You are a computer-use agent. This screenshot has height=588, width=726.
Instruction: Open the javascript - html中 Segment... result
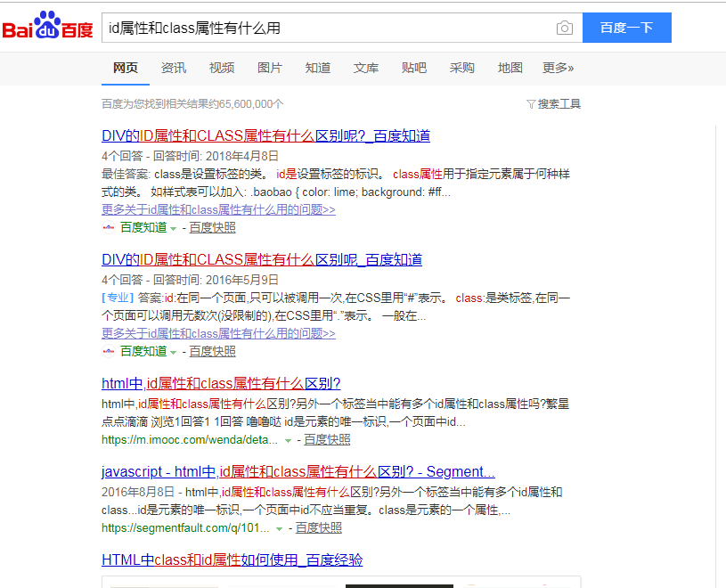pyautogui.click(x=298, y=472)
